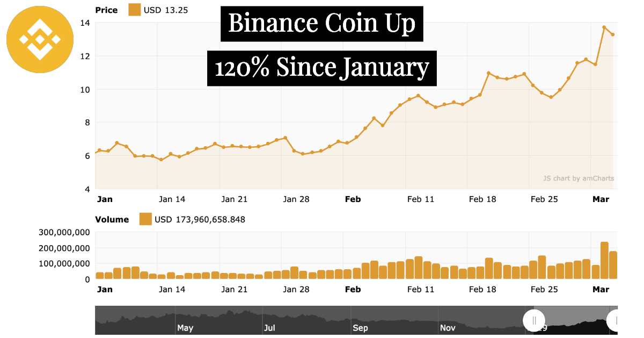Image resolution: width=644 pixels, height=338 pixels.
Task: Click the highest price data point
Action: click(604, 27)
